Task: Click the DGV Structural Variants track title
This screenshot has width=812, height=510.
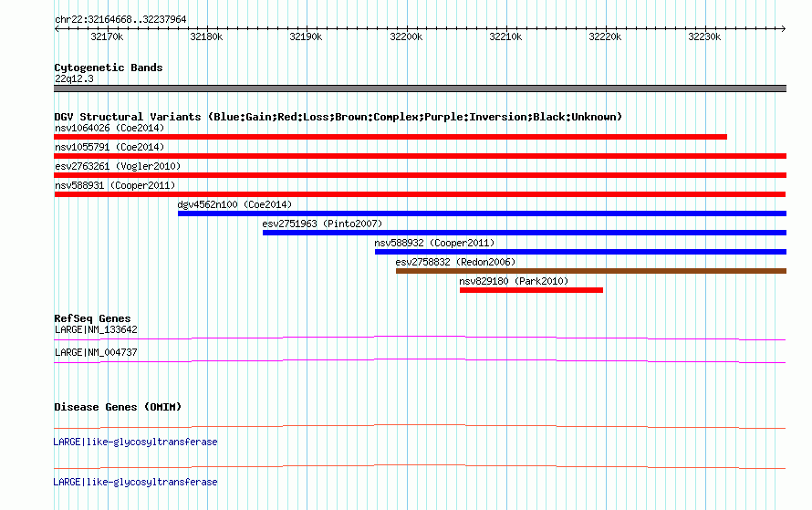Action: click(x=338, y=117)
